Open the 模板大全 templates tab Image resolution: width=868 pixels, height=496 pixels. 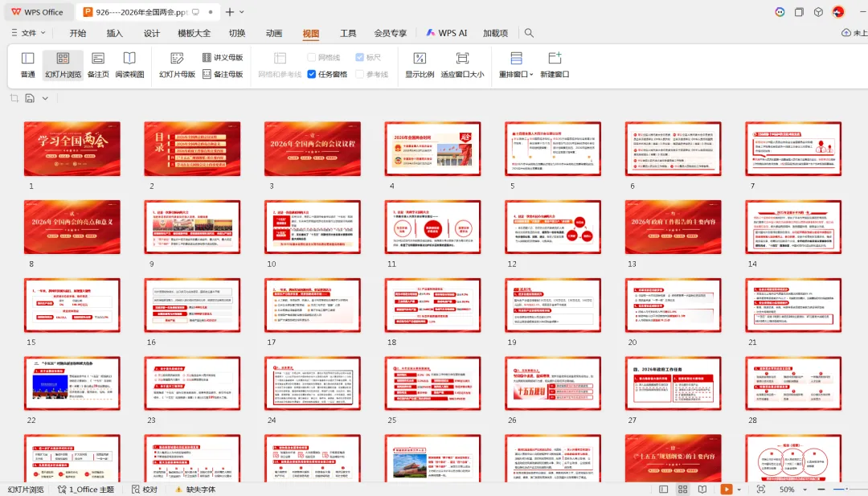pyautogui.click(x=194, y=33)
